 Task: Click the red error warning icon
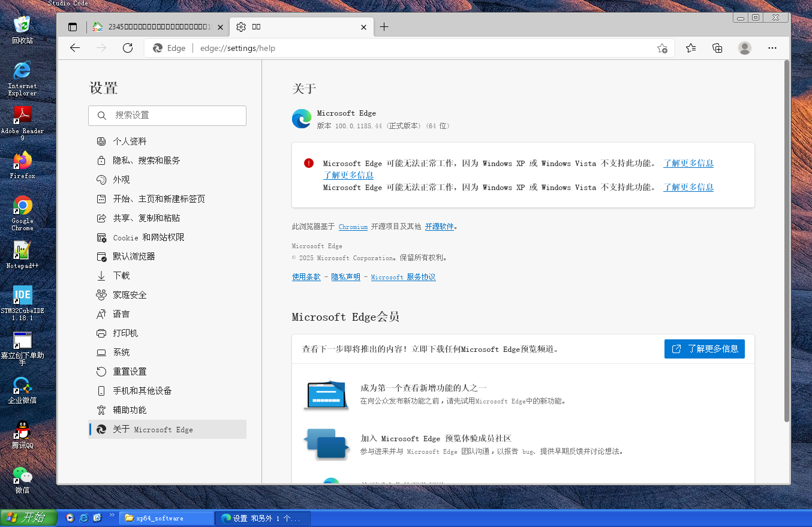click(x=309, y=163)
